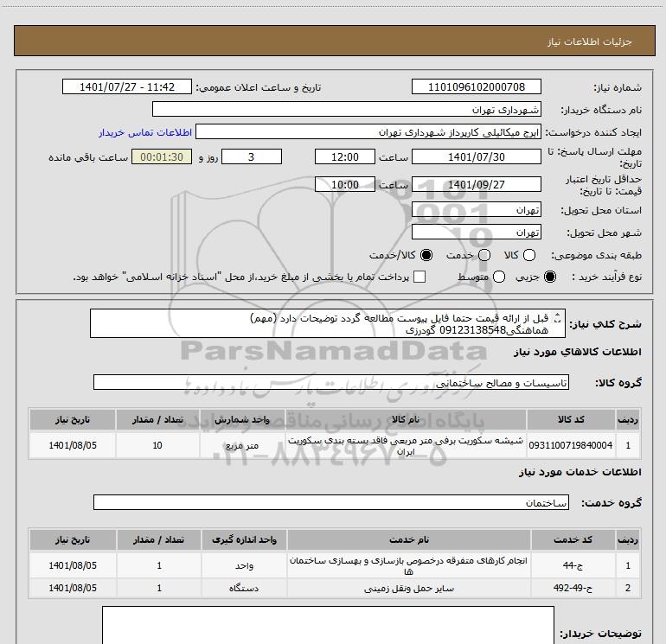Click the شرح کلی نیاز description text box
Image resolution: width=666 pixels, height=644 pixels.
click(x=328, y=323)
